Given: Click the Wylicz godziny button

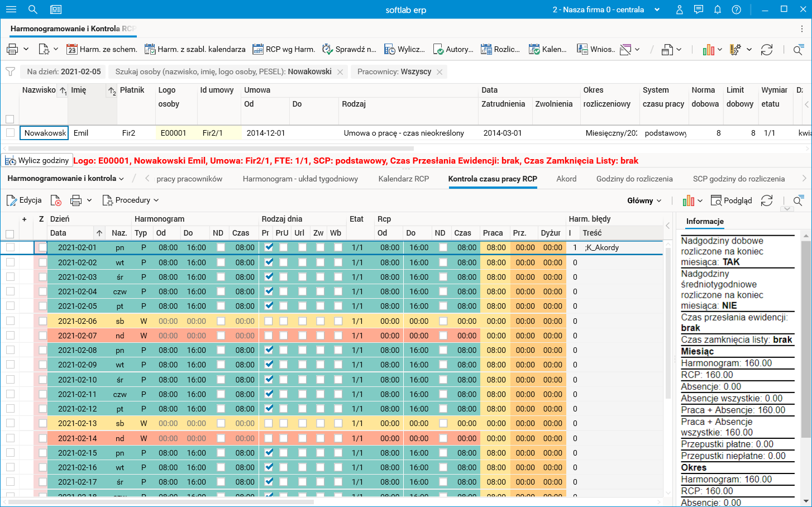Looking at the screenshot, I should pyautogui.click(x=37, y=161).
